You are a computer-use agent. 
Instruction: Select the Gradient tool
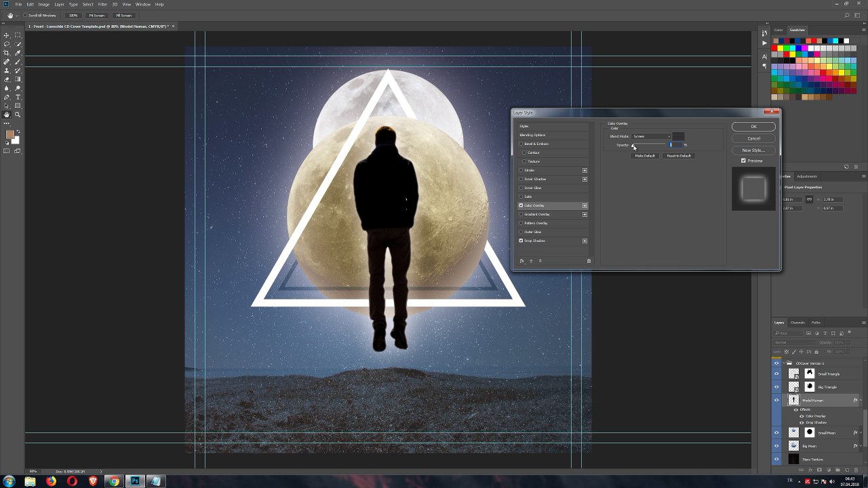pos(18,79)
